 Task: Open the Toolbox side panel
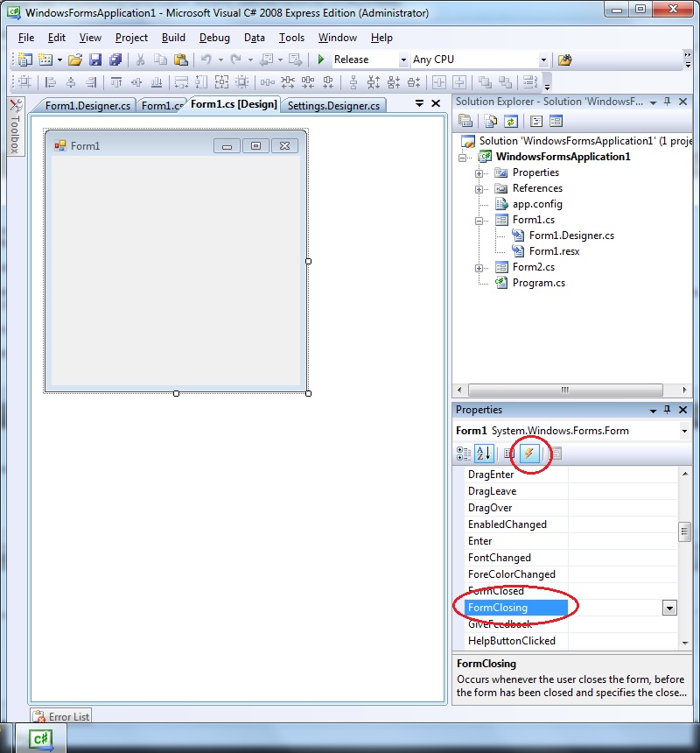(x=16, y=127)
